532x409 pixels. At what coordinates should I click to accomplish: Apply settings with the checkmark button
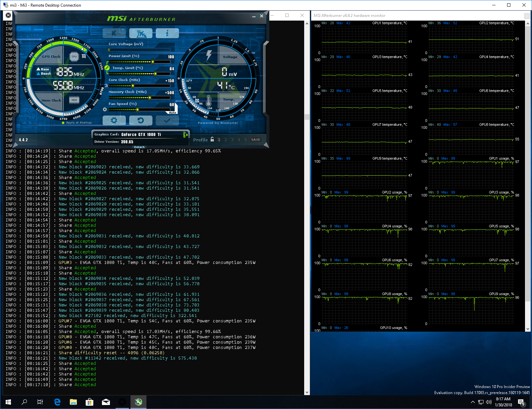167,120
